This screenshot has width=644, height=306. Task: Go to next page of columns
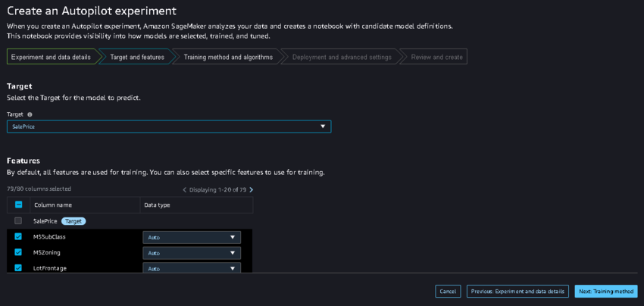tap(252, 190)
